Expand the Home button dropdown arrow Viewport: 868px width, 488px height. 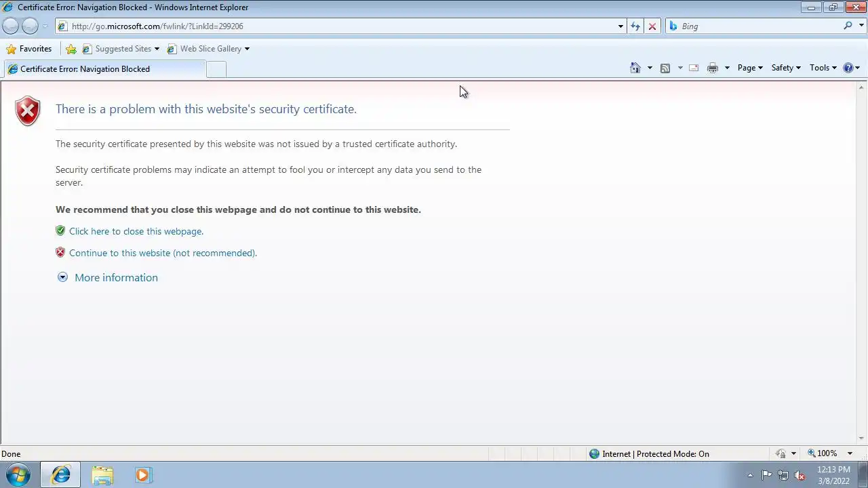tap(650, 68)
